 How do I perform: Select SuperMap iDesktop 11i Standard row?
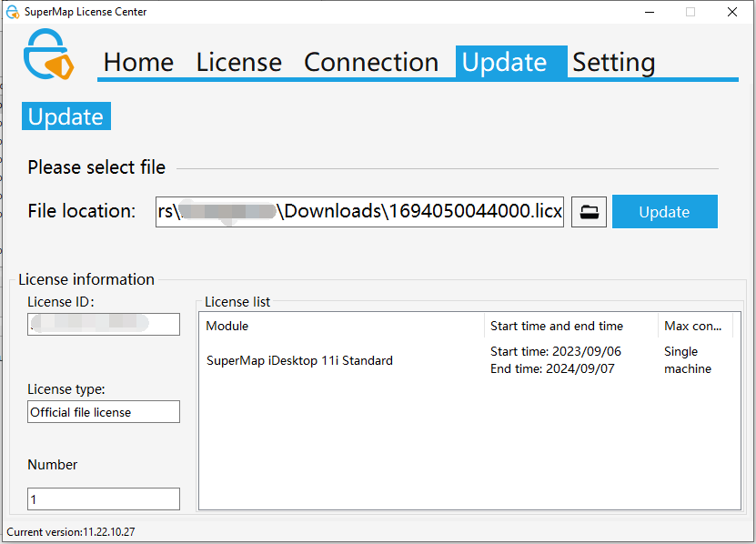point(300,360)
